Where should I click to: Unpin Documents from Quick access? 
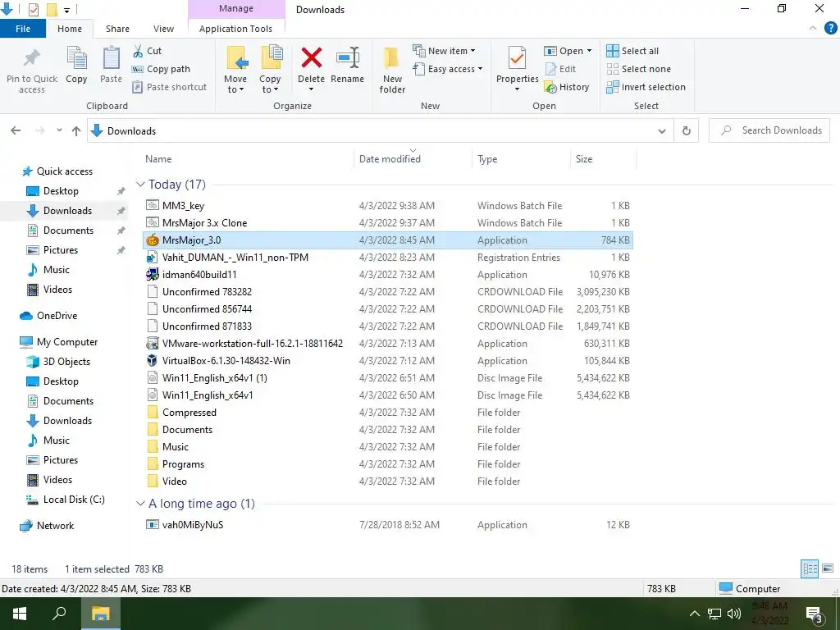pyautogui.click(x=121, y=231)
